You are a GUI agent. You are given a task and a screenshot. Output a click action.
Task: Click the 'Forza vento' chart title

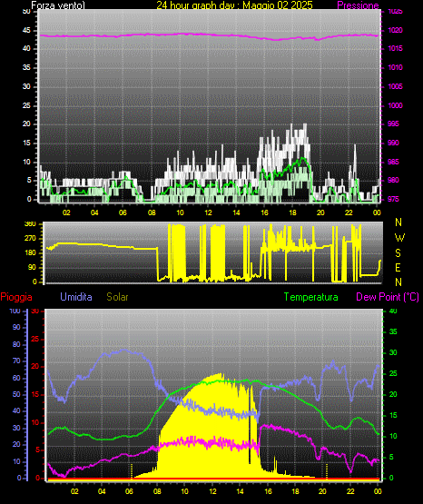coord(58,5)
